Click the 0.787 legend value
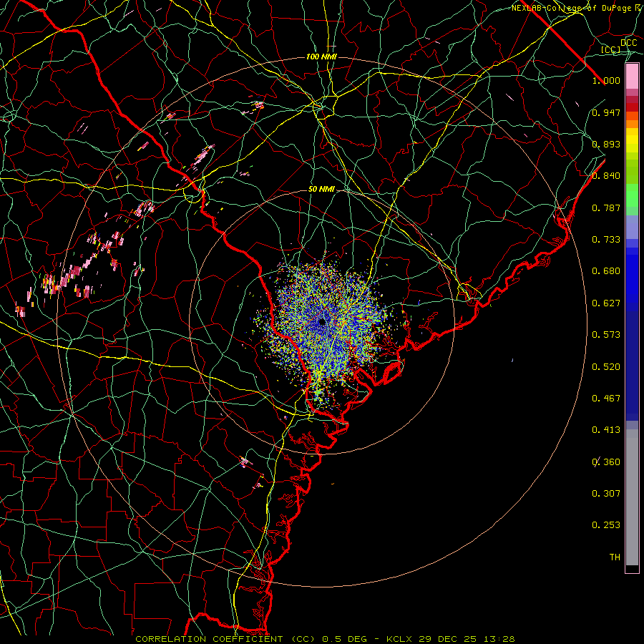Viewport: 644px width, 644px height. click(x=606, y=208)
